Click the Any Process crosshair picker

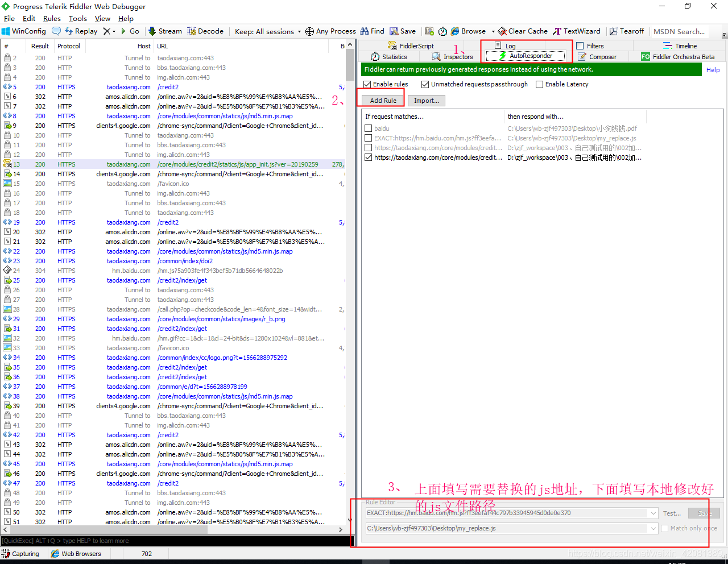pyautogui.click(x=330, y=31)
